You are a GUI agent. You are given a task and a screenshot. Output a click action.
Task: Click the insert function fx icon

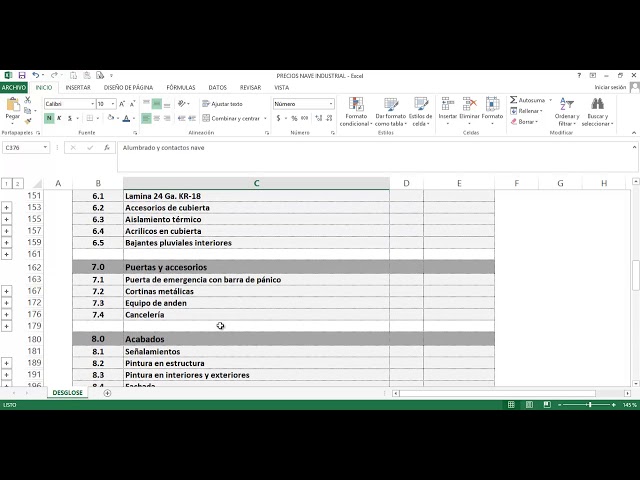(x=107, y=148)
